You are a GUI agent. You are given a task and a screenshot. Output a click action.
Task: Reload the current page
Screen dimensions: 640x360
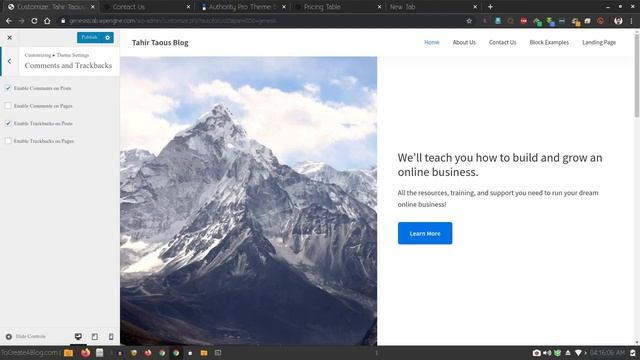(34, 21)
